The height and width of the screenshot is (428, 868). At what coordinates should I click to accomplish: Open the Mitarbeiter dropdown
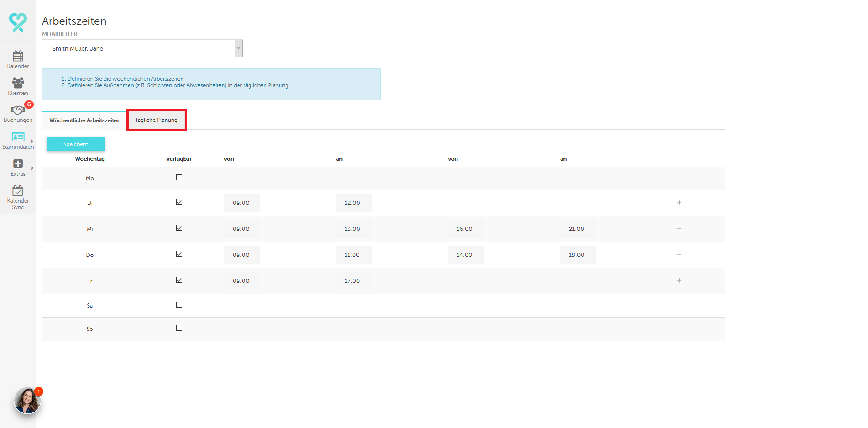(x=238, y=48)
